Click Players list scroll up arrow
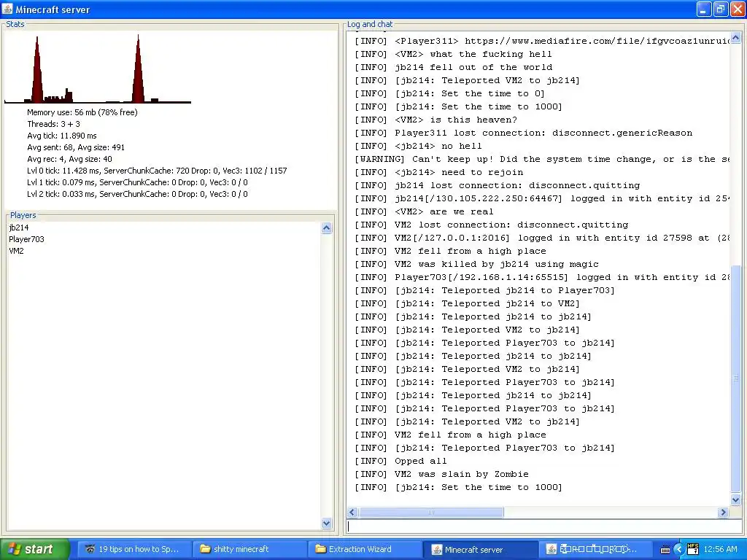The height and width of the screenshot is (560, 747). [326, 227]
